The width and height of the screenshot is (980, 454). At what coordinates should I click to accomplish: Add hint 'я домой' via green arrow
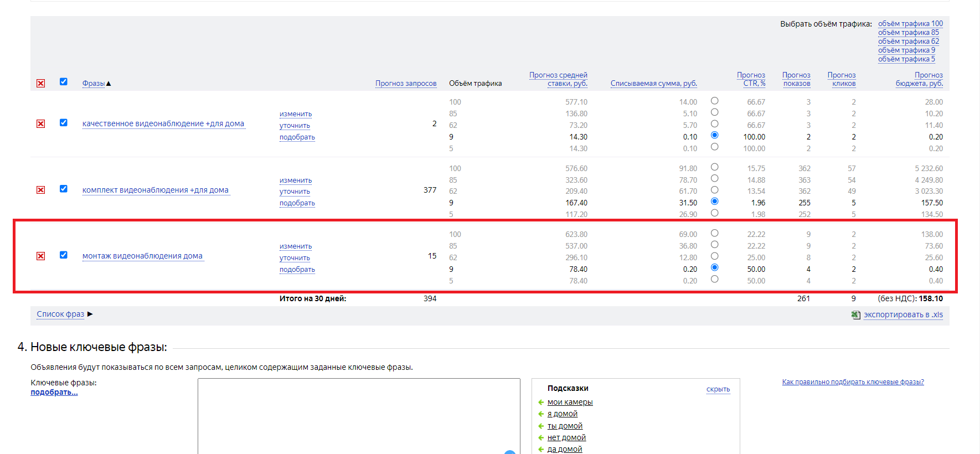point(541,414)
